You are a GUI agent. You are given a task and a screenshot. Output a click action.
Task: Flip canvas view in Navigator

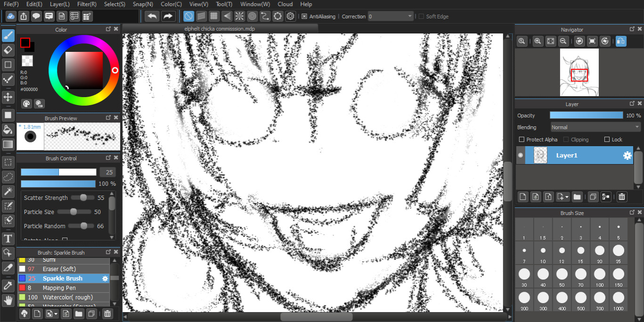tap(621, 41)
